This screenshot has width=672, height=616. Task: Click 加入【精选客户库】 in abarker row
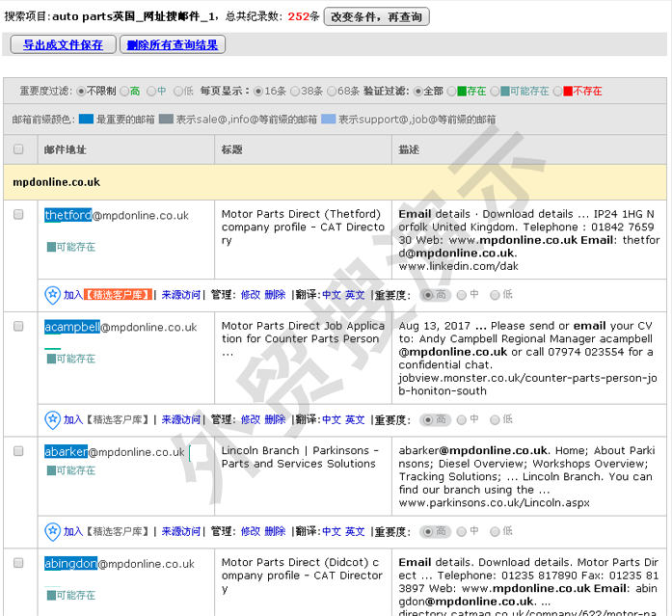tap(106, 531)
